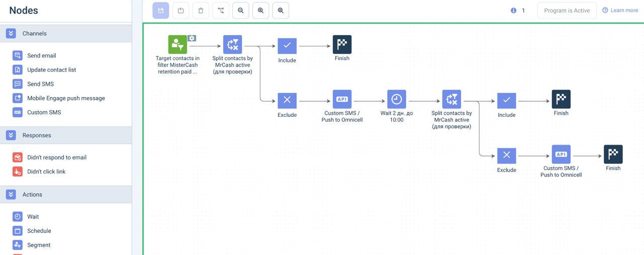This screenshot has width=644, height=255.
Task: Select the bottom-right Finish flag node
Action: coord(613,154)
